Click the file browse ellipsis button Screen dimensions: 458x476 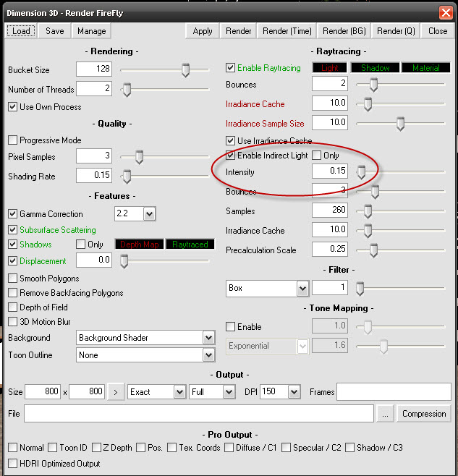coord(385,414)
